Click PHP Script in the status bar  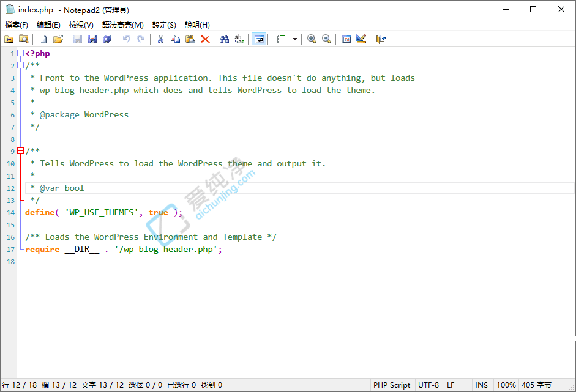tap(392, 385)
